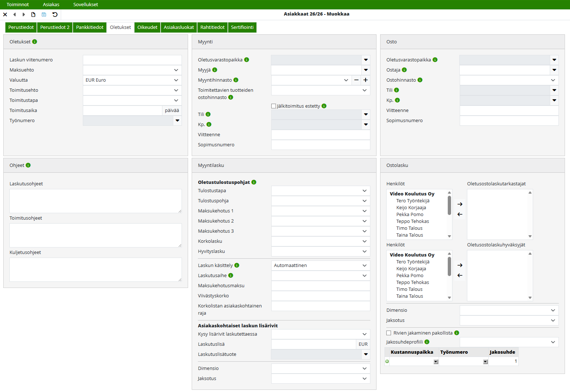570x392 pixels.
Task: Move person right to Oletusostolaskutarkastajat list
Action: (x=460, y=204)
